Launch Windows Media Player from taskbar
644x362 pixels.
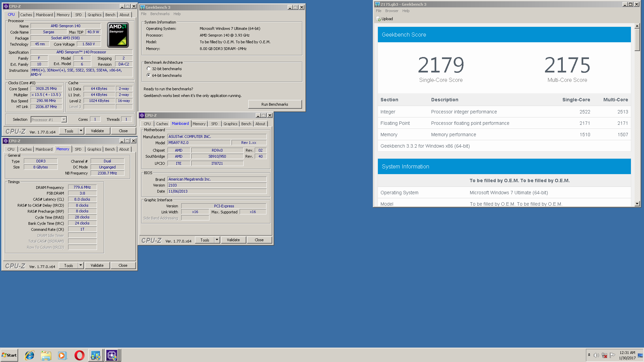click(62, 355)
